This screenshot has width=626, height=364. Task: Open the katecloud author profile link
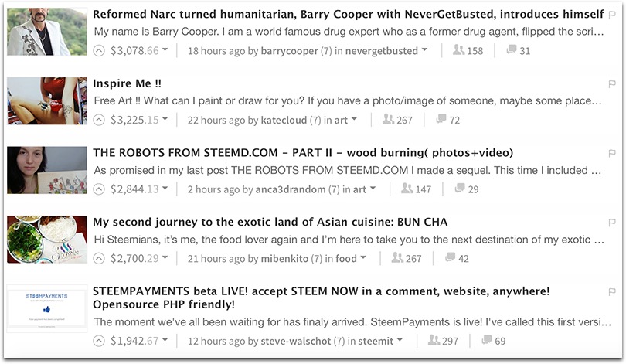[x=284, y=120]
